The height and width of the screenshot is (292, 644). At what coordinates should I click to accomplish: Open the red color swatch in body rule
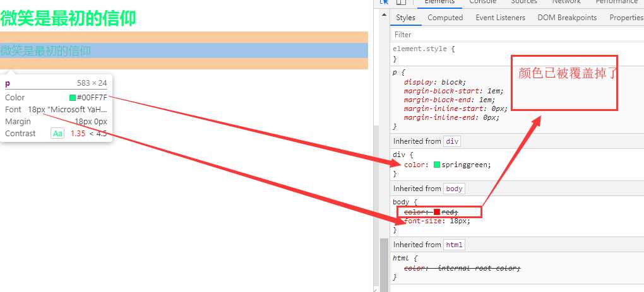coord(437,212)
